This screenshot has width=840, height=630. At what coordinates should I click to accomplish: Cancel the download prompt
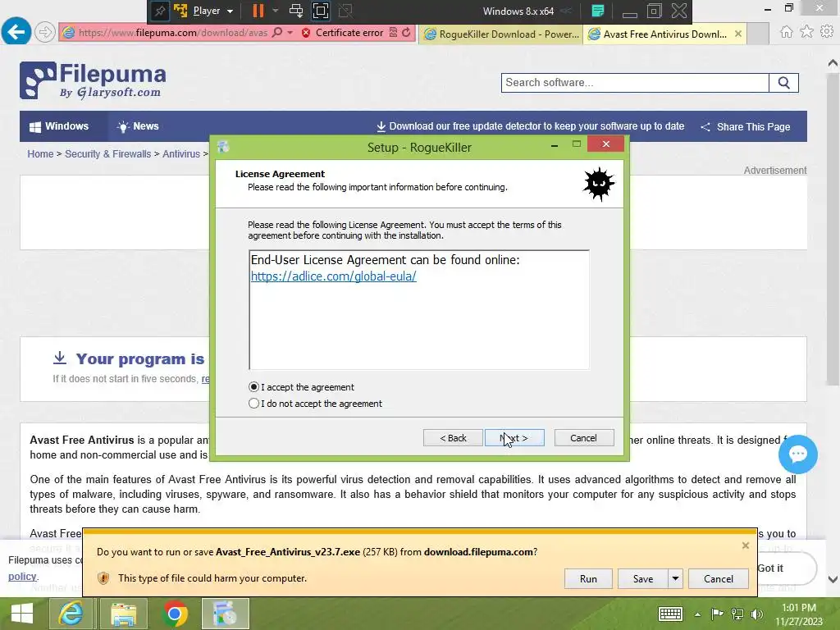tap(719, 578)
